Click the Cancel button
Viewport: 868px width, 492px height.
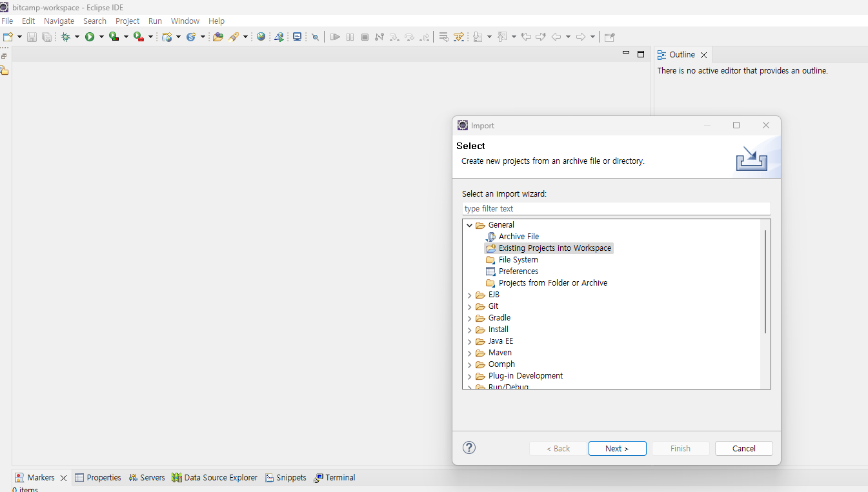743,448
